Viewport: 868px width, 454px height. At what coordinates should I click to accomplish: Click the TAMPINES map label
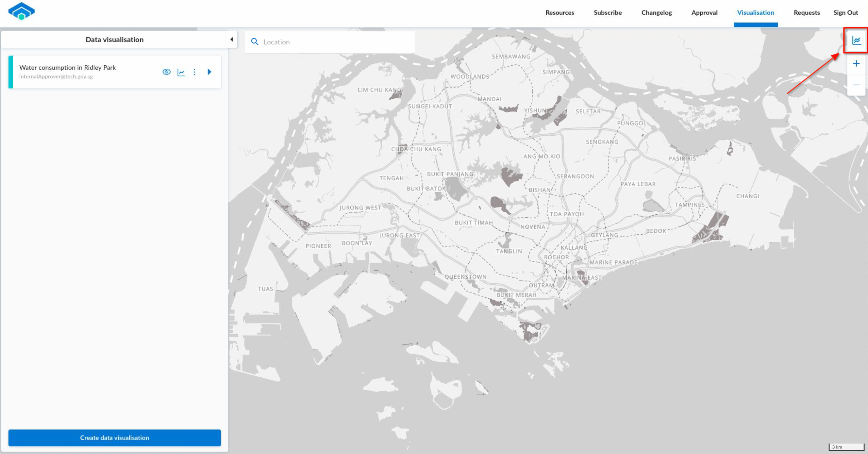click(689, 205)
